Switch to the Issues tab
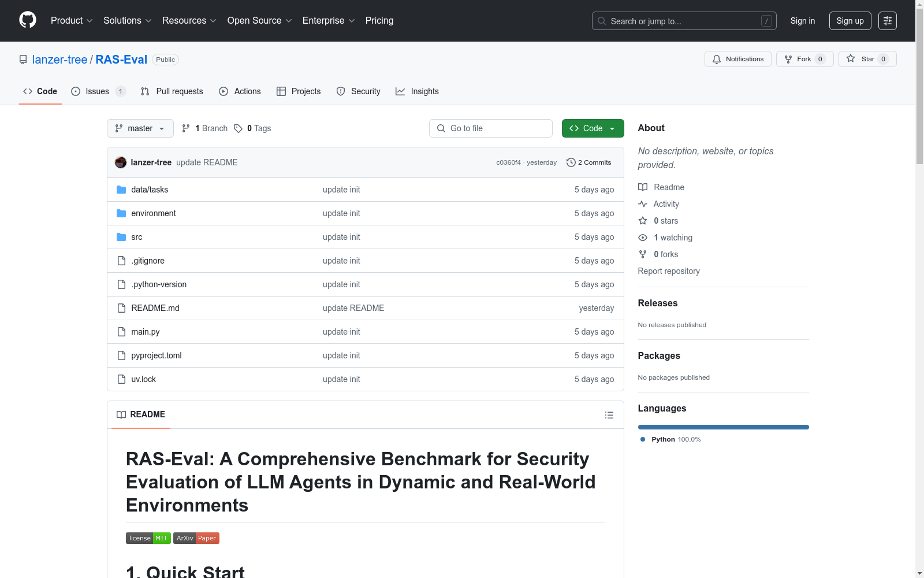The image size is (924, 578). 98,91
